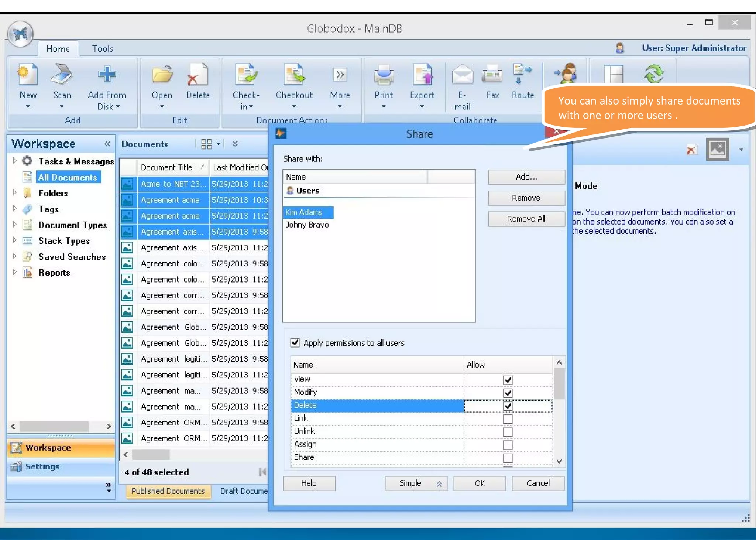Expand the Stack Types tree node
This screenshot has height=540, width=756.
[14, 240]
